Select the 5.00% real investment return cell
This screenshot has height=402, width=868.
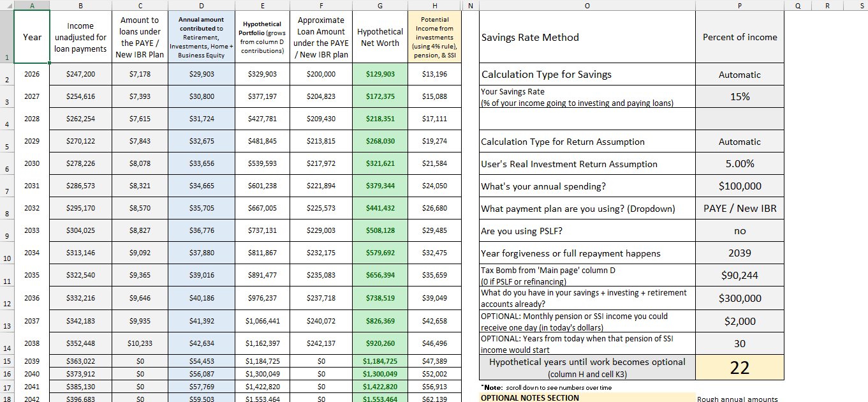click(739, 164)
